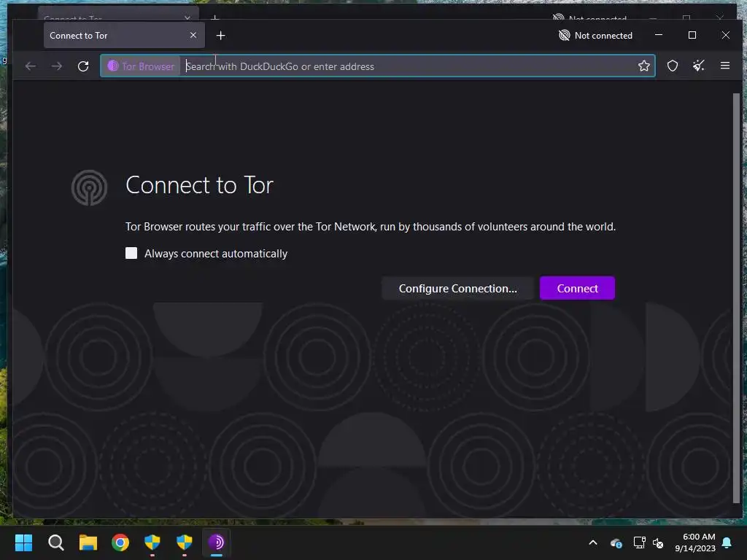
Task: Open the hamburger application menu
Action: pos(724,66)
